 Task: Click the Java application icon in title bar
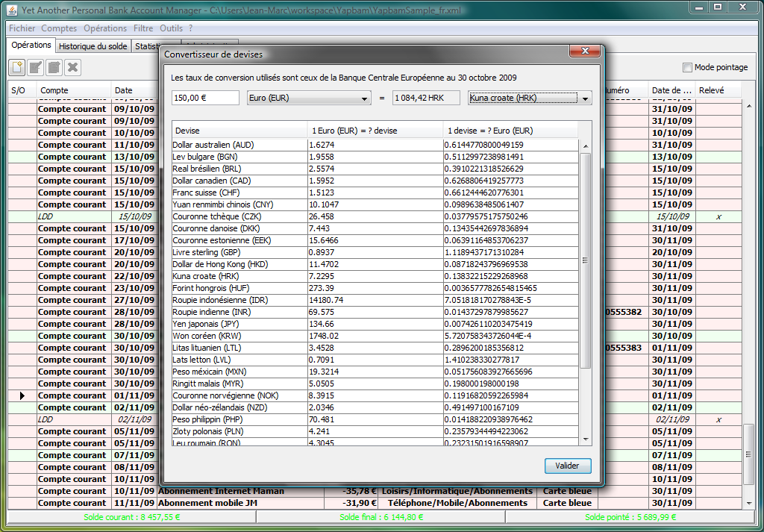point(12,9)
